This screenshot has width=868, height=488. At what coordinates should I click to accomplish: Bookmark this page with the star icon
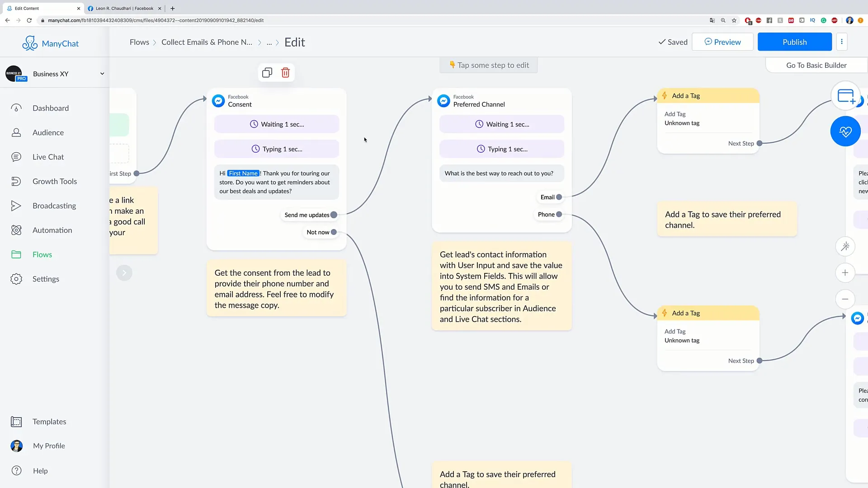[734, 20]
